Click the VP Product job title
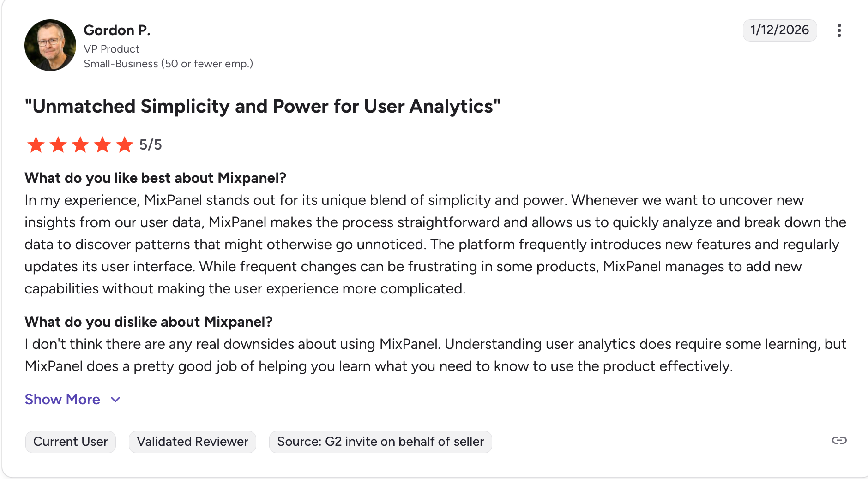Image resolution: width=868 pixels, height=479 pixels. click(x=111, y=49)
